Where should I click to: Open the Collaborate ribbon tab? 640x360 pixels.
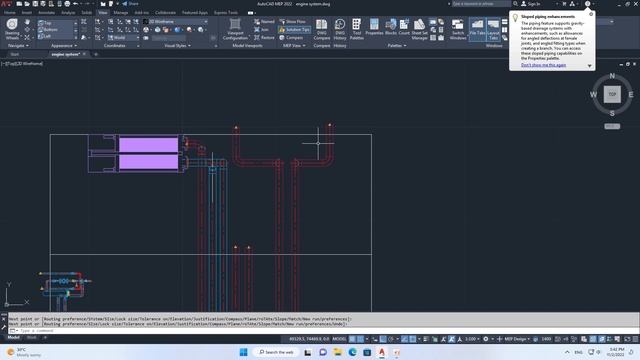[165, 13]
